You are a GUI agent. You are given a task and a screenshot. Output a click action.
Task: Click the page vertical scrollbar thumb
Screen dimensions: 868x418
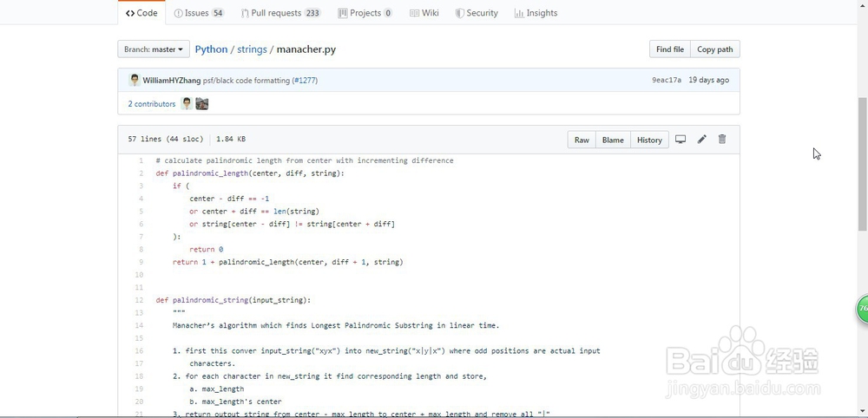coord(863,164)
